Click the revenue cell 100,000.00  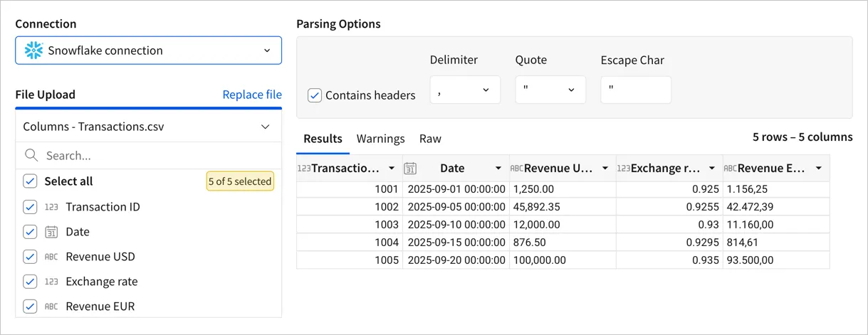(563, 260)
